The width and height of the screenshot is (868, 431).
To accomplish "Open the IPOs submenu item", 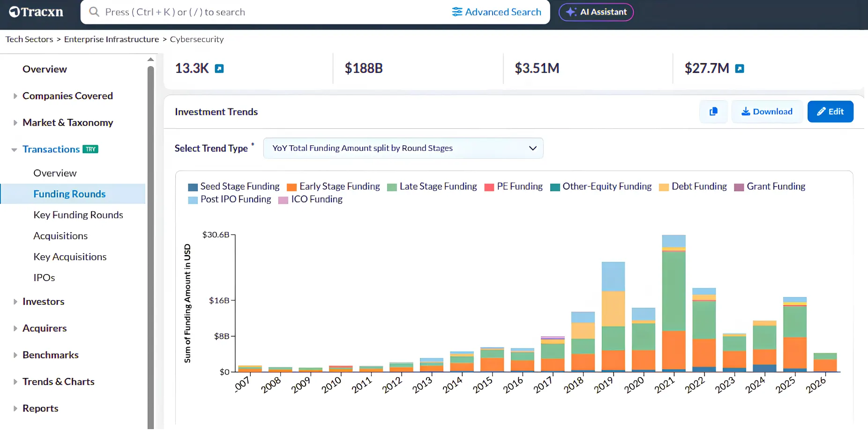I will [x=44, y=278].
